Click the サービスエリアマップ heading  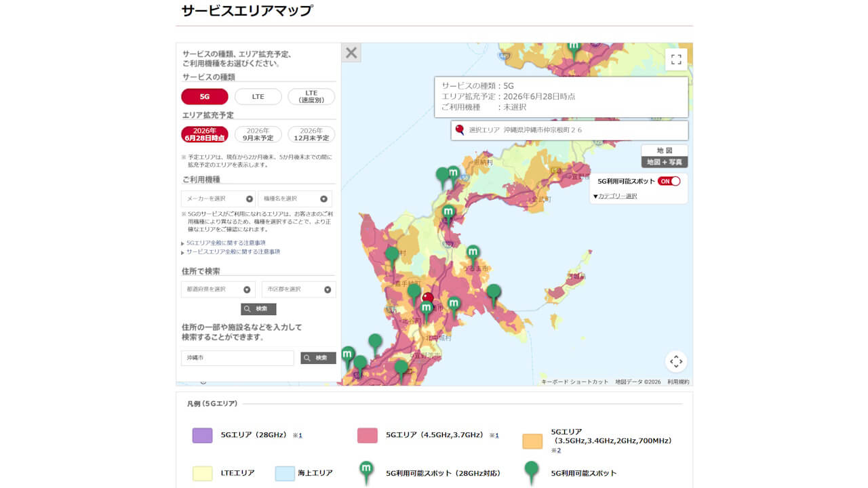(247, 10)
